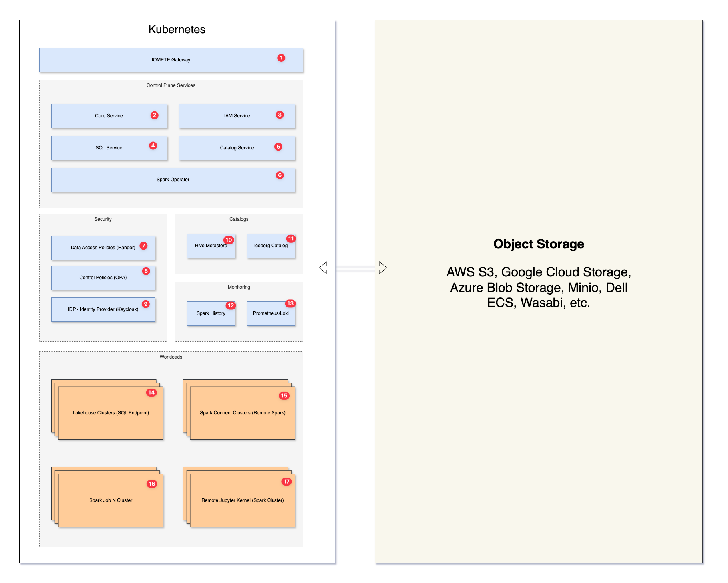
Task: Click the IDP - Identity Provider (Keycloak) box
Action: click(x=103, y=309)
